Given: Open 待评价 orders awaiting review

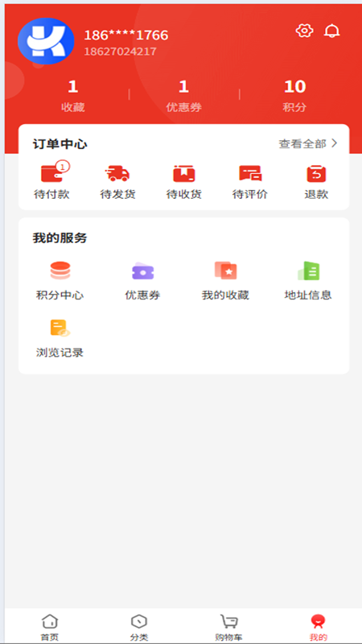Looking at the screenshot, I should point(250,182).
